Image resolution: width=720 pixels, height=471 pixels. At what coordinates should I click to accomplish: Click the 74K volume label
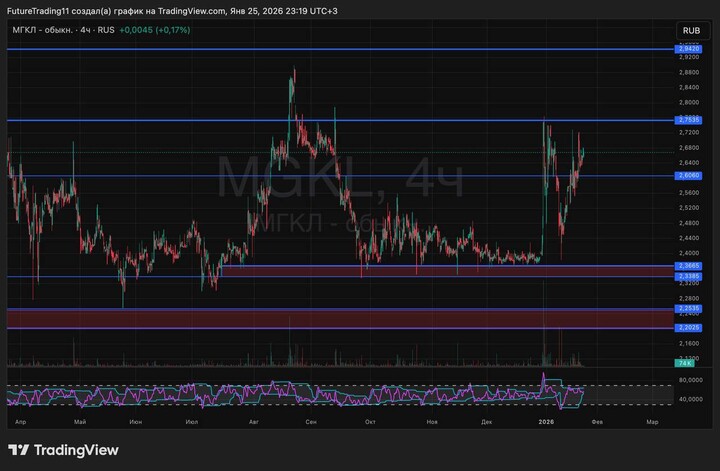pyautogui.click(x=686, y=363)
